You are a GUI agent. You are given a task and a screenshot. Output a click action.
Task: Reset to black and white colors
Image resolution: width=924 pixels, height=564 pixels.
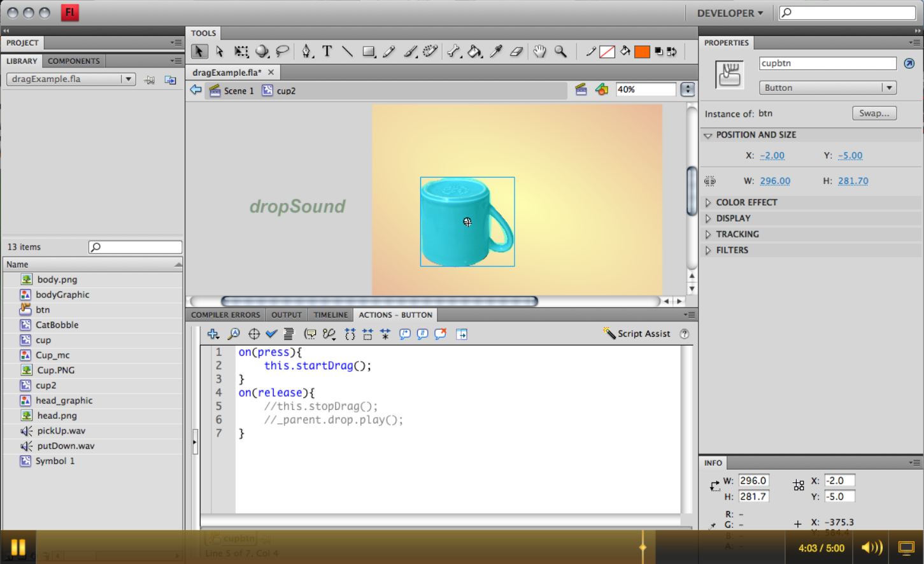point(658,52)
